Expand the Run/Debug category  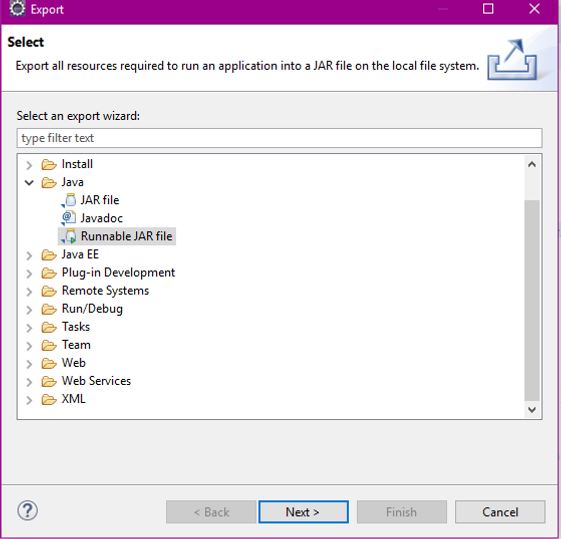29,309
